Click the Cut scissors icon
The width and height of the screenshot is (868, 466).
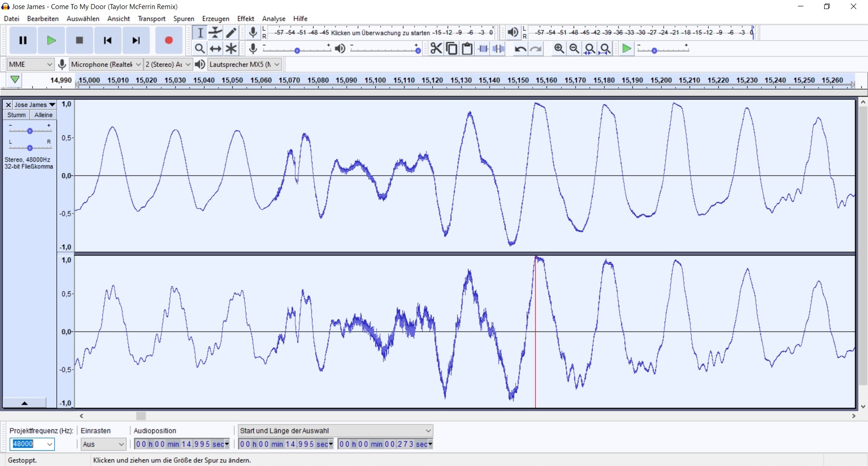[436, 48]
